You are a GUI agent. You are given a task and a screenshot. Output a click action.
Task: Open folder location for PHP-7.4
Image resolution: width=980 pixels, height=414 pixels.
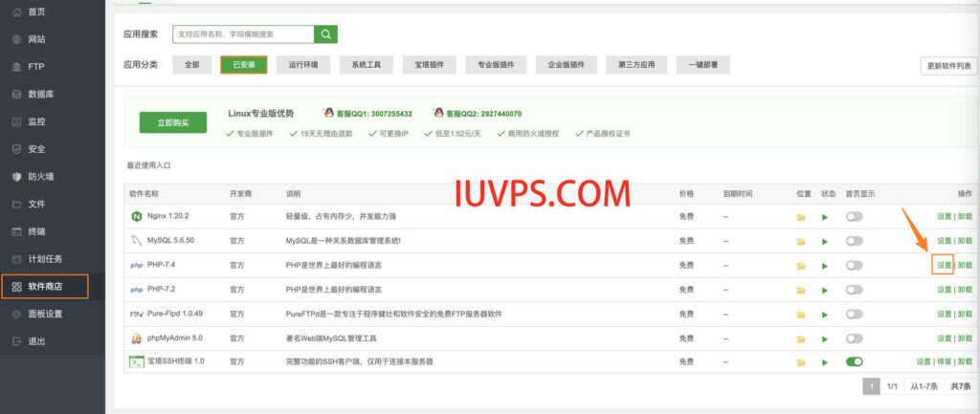pyautogui.click(x=801, y=266)
